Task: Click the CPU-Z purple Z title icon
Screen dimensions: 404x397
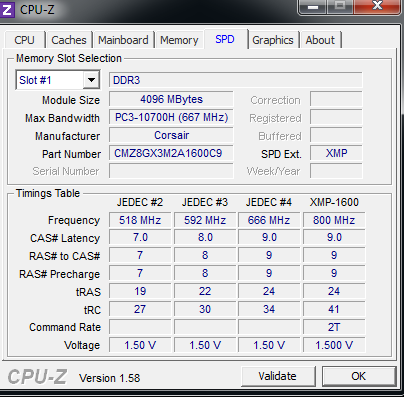Action: point(7,9)
